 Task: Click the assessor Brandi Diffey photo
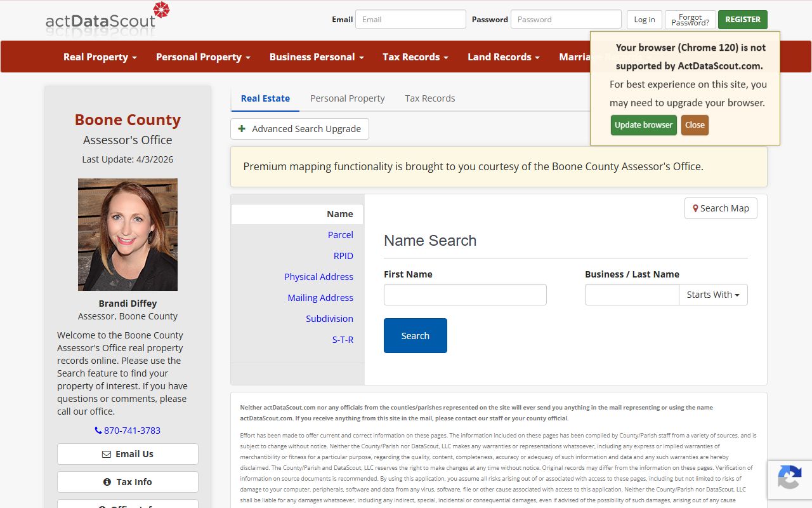click(x=128, y=234)
